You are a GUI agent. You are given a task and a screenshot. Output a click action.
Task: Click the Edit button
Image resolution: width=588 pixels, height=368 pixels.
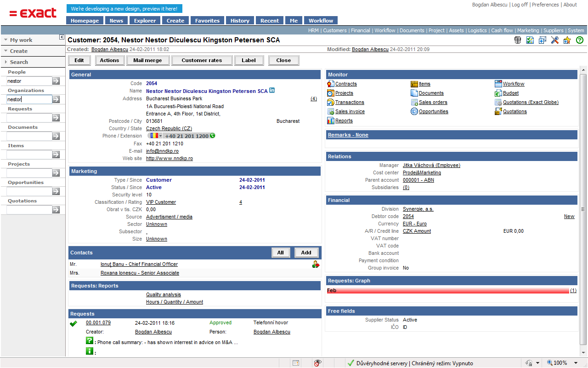pyautogui.click(x=79, y=60)
